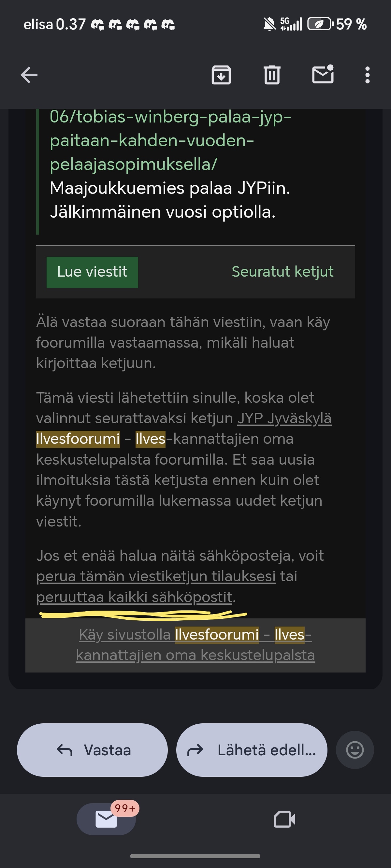Mark the email as unread

click(x=323, y=74)
